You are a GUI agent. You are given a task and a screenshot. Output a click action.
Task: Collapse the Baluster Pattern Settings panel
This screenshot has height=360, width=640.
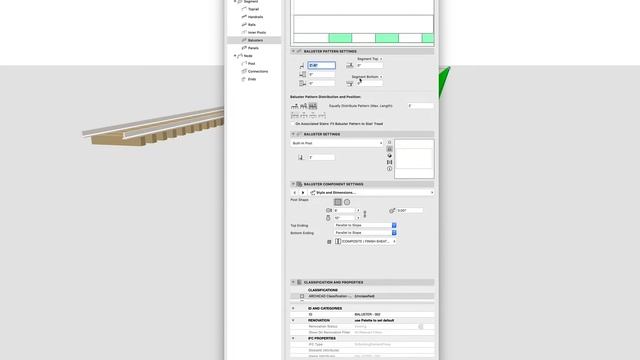293,51
